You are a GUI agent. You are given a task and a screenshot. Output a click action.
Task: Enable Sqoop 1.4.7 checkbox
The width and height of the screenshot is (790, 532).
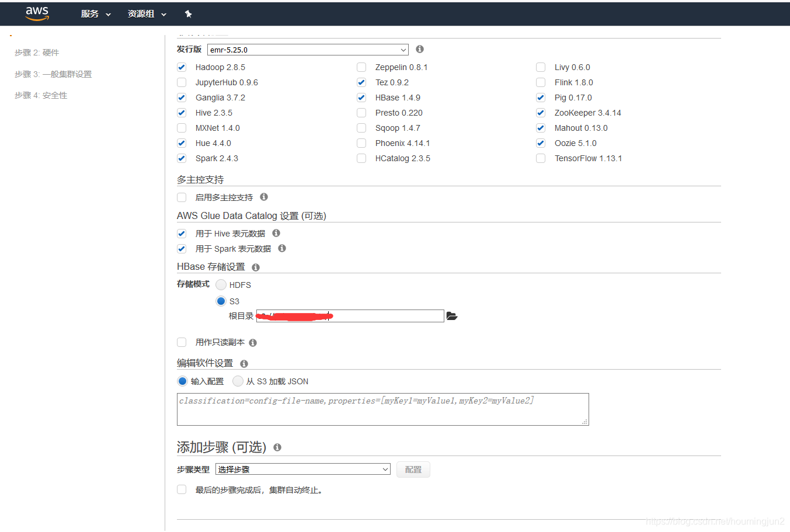[x=361, y=128]
